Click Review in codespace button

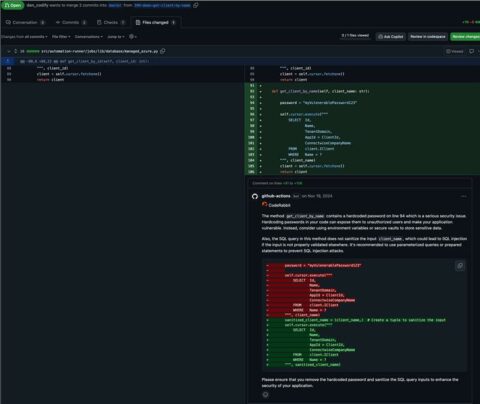pyautogui.click(x=428, y=37)
